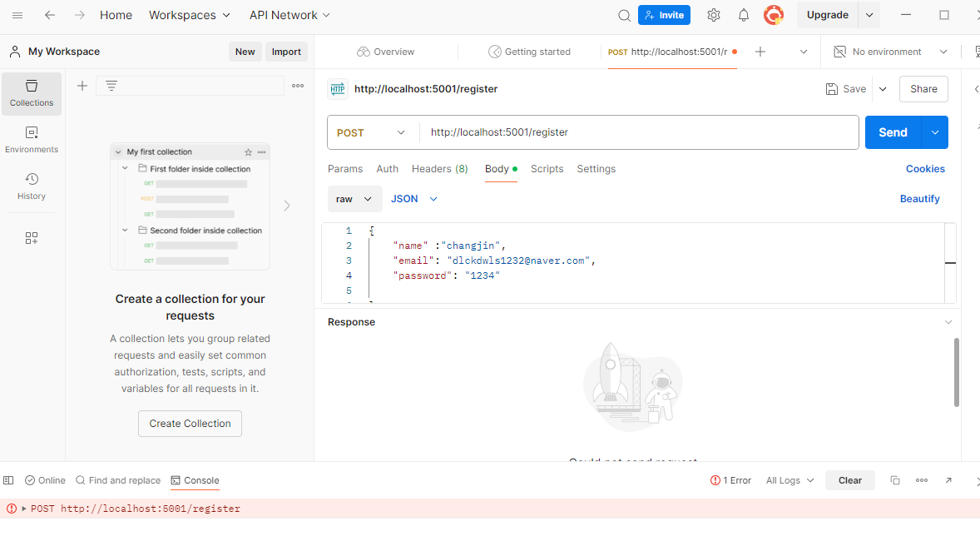Image resolution: width=980 pixels, height=546 pixels.
Task: Open Send options dropdown arrow
Action: pos(935,132)
